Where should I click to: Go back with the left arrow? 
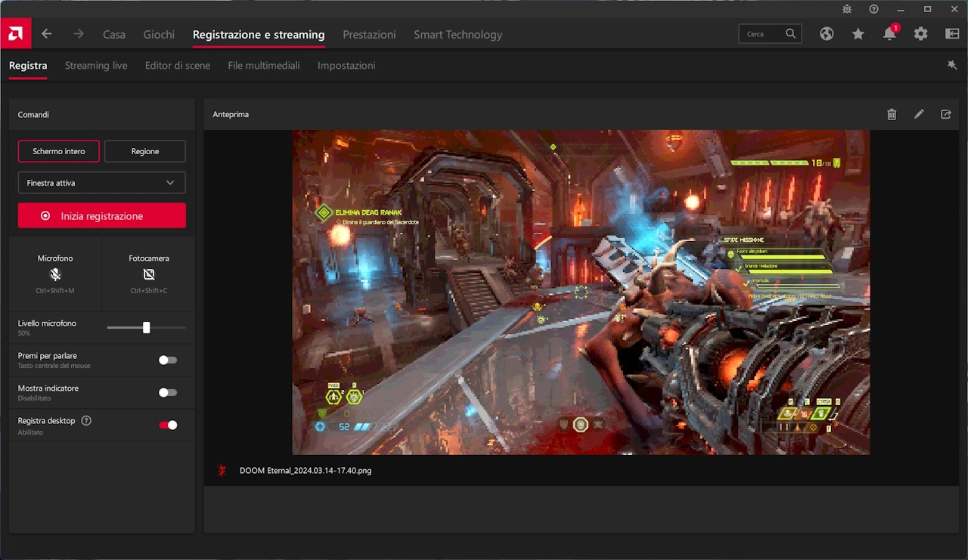(47, 34)
